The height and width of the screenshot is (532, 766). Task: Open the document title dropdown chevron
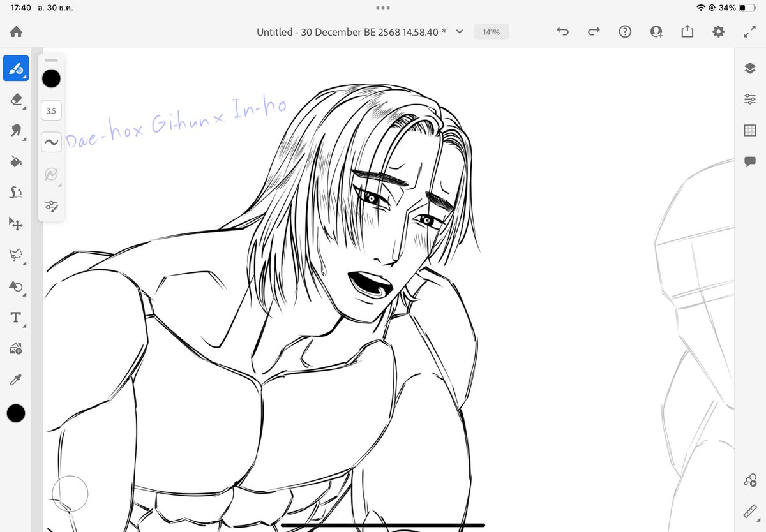[459, 32]
